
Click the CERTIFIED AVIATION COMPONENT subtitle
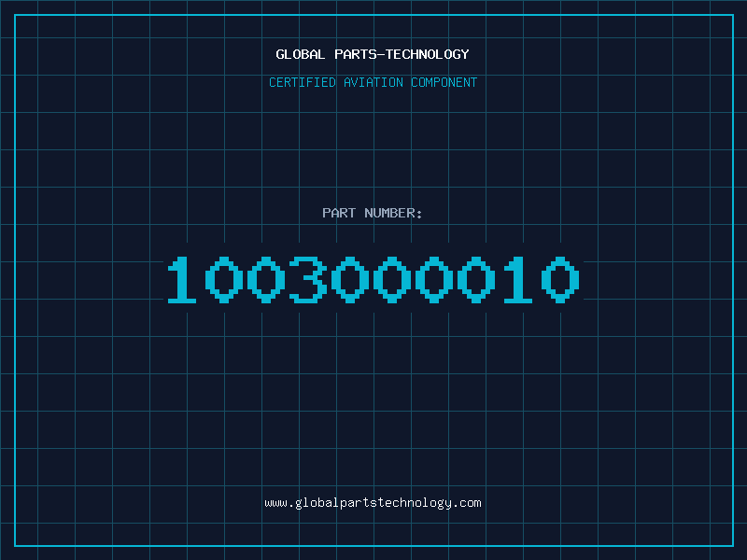pos(373,82)
